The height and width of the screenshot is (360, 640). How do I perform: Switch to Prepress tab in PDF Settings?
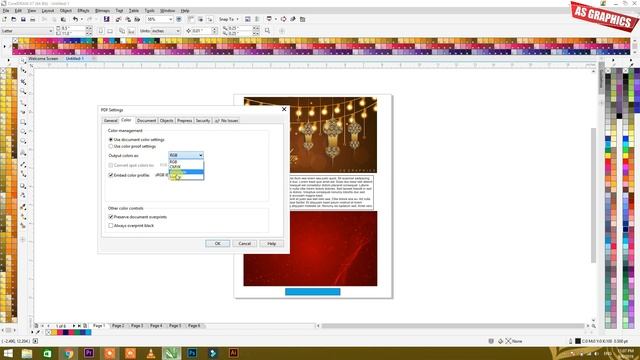184,121
